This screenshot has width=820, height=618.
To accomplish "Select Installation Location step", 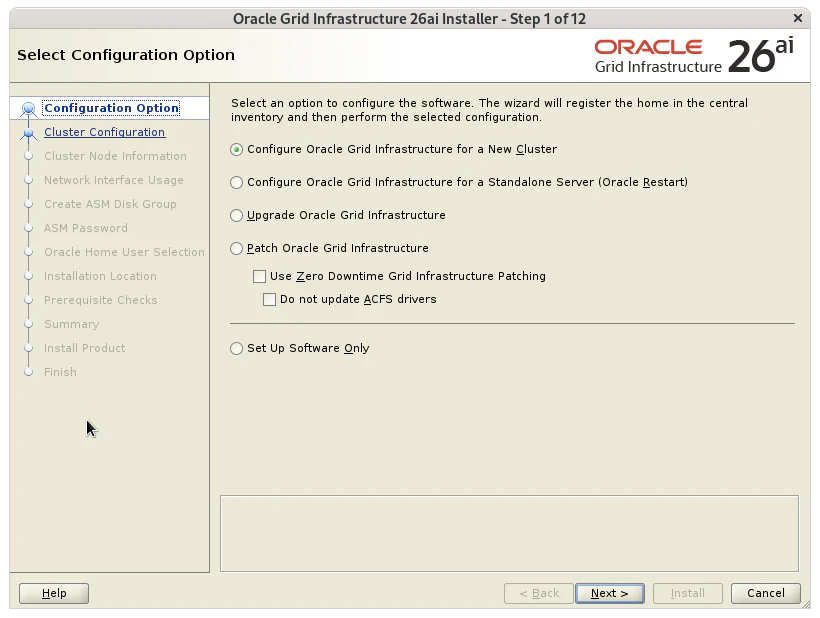I will click(100, 277).
